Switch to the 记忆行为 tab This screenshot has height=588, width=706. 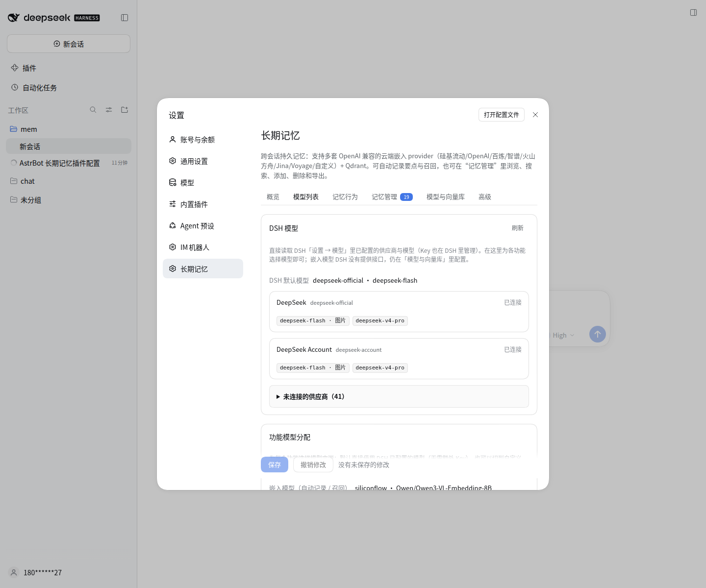[x=345, y=197]
